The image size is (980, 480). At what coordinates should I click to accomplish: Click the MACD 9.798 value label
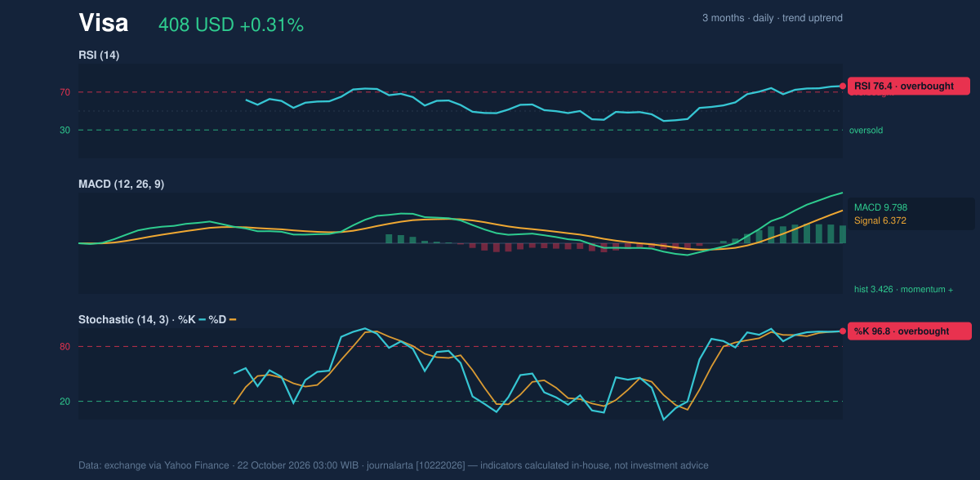[x=881, y=207]
